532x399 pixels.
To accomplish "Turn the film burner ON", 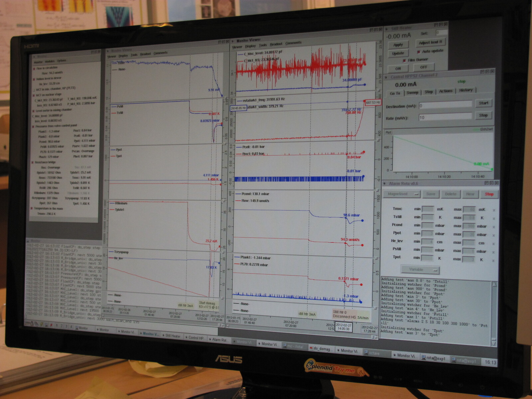I will pyautogui.click(x=398, y=68).
